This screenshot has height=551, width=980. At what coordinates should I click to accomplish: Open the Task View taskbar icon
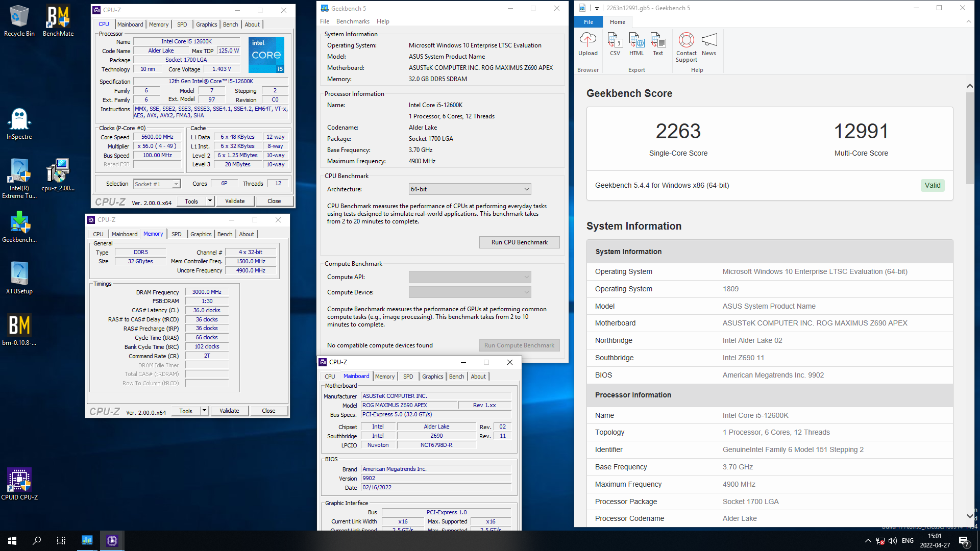pyautogui.click(x=61, y=541)
